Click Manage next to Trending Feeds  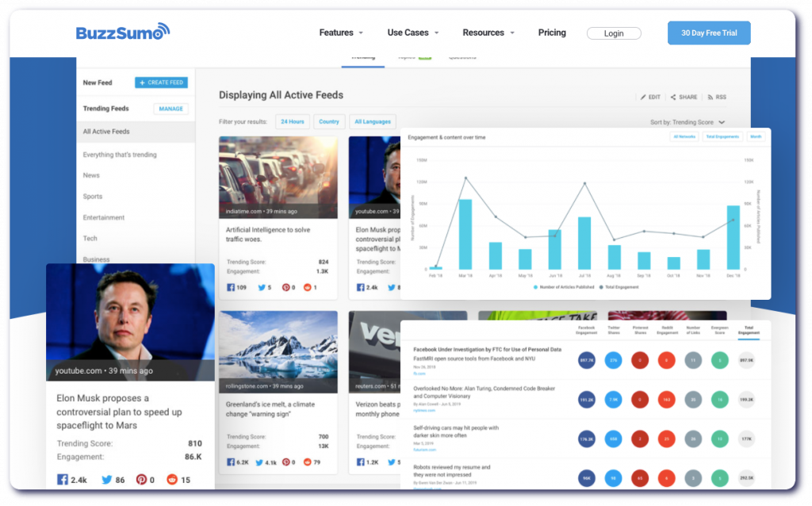tap(171, 109)
